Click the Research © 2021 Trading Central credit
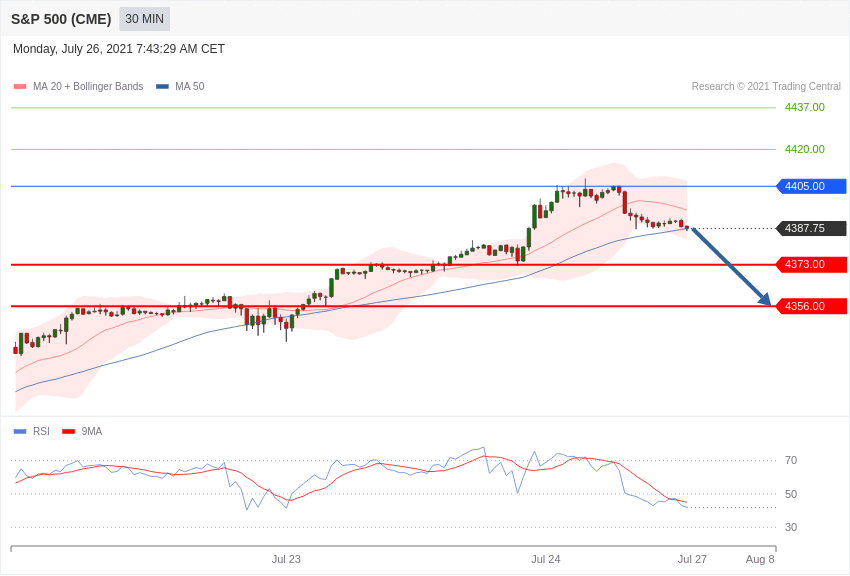 (x=766, y=87)
